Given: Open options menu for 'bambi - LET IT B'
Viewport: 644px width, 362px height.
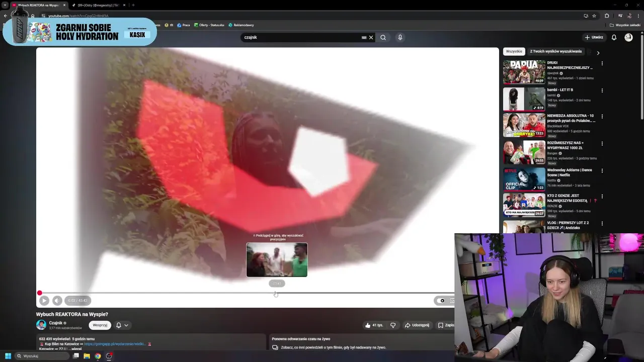Looking at the screenshot, I should 602,90.
